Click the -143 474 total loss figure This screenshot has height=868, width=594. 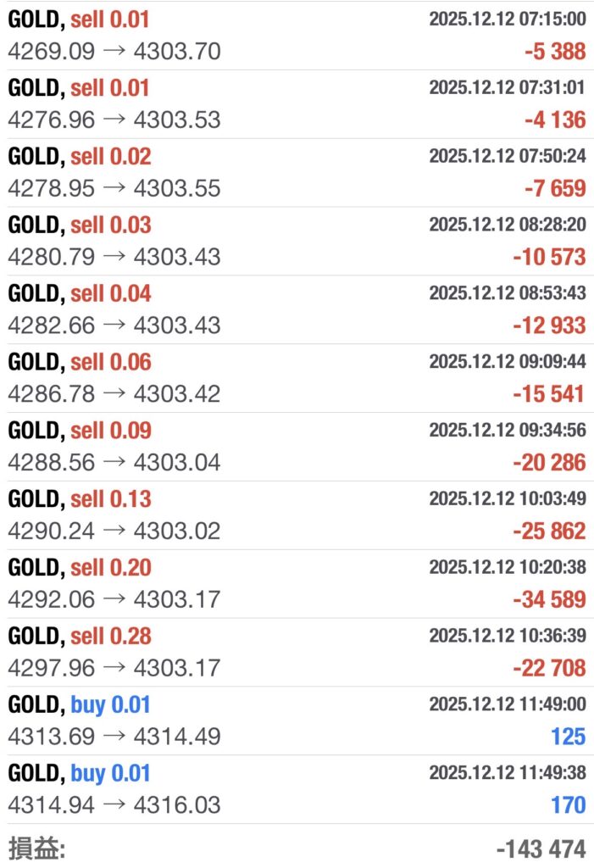[541, 849]
